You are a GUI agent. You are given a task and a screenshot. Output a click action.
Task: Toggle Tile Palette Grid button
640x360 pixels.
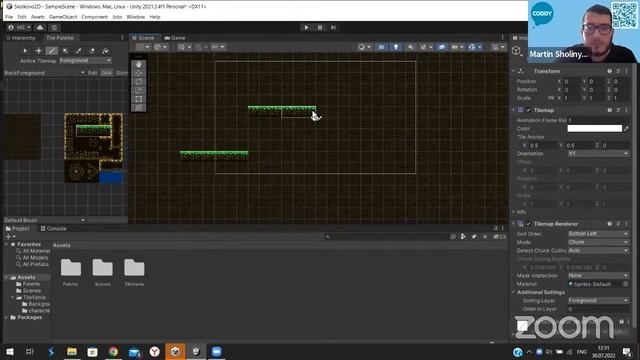(x=107, y=73)
